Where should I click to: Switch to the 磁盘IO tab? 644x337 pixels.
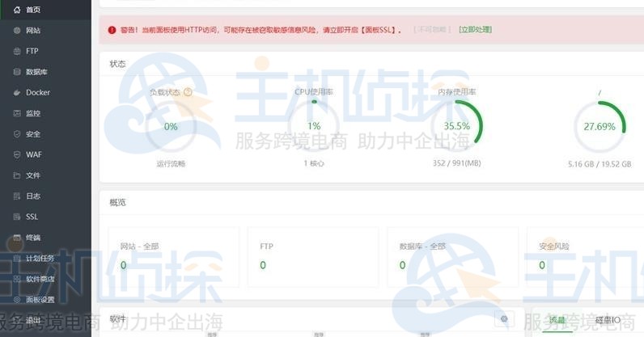608,320
